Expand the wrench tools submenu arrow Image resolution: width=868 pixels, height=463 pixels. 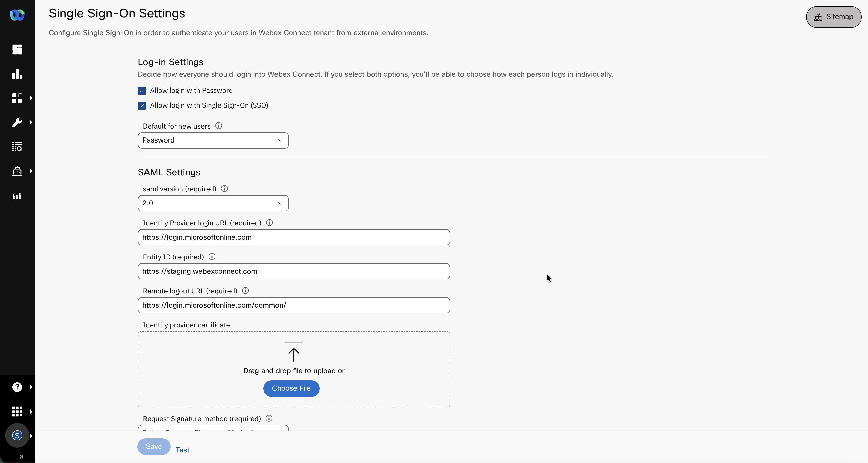click(31, 122)
